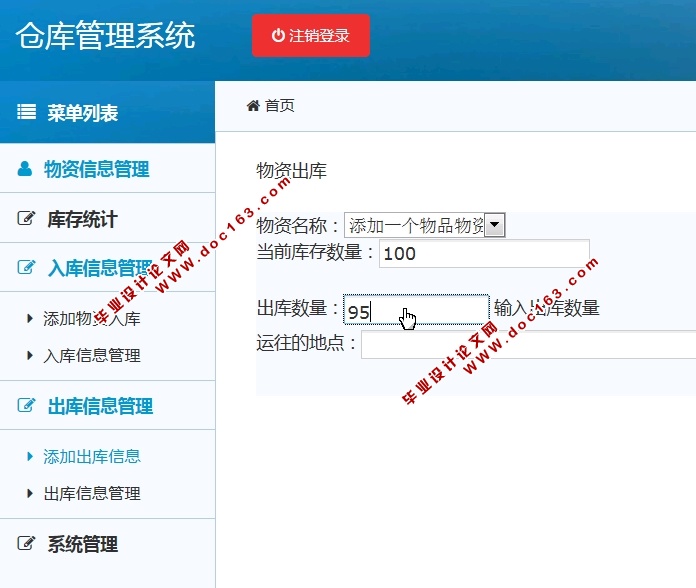Collapse the 入库信息管理 menu section
Viewport: 696px width, 588px height.
coord(100,268)
